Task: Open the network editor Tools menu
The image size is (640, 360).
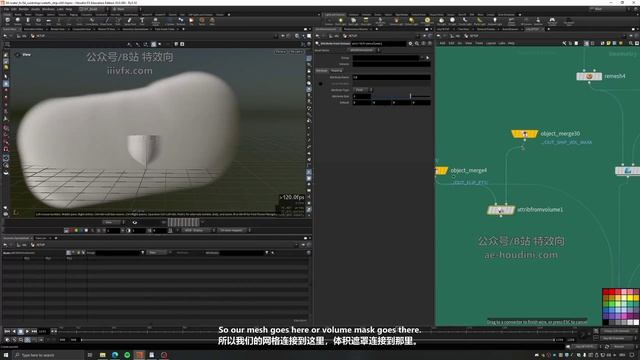Action: (x=479, y=43)
